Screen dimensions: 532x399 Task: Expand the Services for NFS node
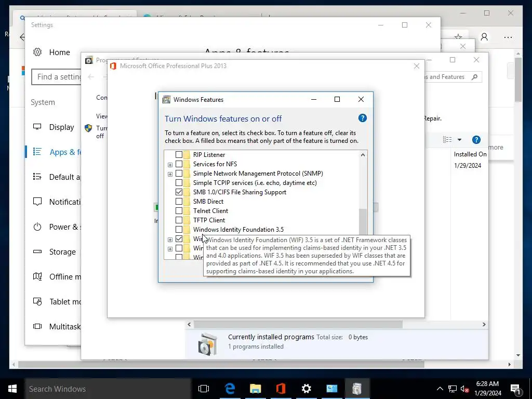(170, 165)
